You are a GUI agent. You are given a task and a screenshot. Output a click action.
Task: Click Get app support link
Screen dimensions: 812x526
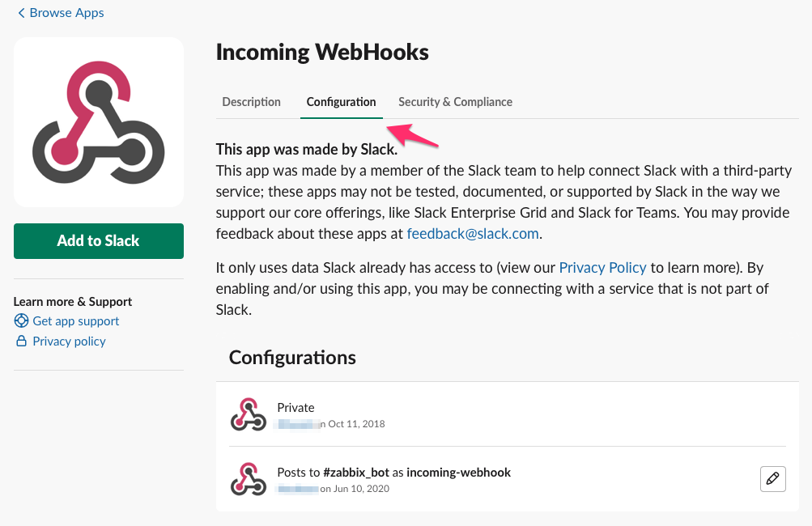pyautogui.click(x=75, y=321)
